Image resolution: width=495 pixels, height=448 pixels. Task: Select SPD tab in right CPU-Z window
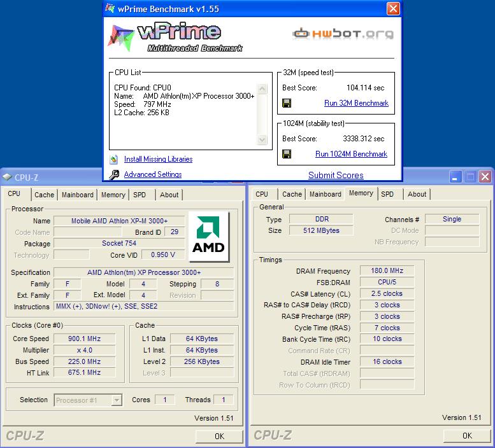pos(387,194)
